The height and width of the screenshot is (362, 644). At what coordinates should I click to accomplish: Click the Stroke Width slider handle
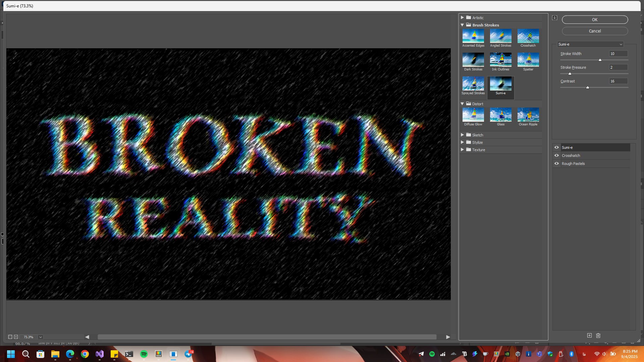click(600, 60)
